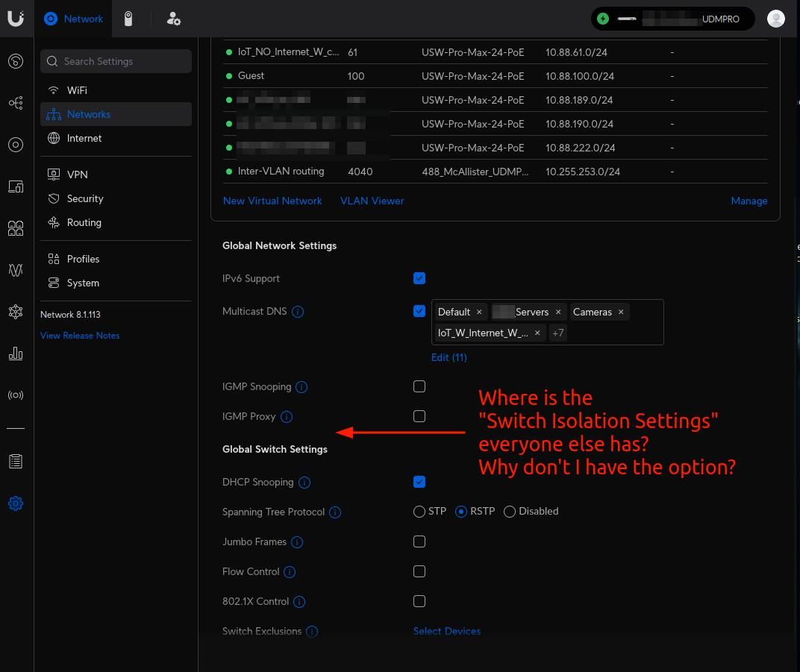The height and width of the screenshot is (672, 800).
Task: Enable the Jumbo Frames checkbox
Action: tap(419, 541)
